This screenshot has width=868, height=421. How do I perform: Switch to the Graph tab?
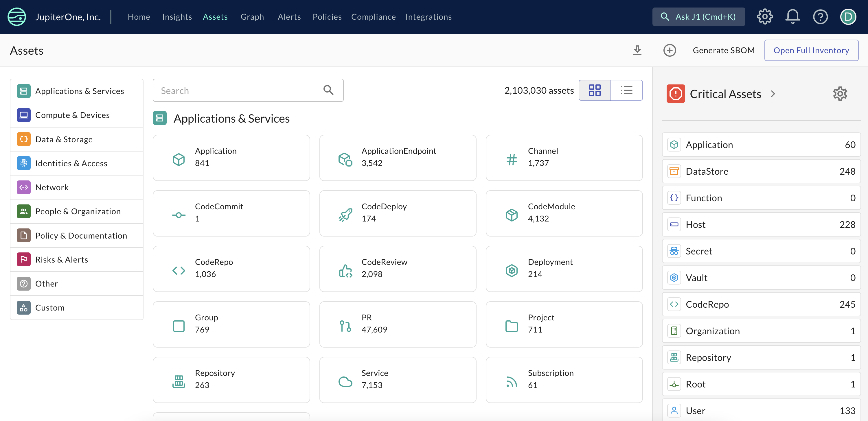pos(252,16)
